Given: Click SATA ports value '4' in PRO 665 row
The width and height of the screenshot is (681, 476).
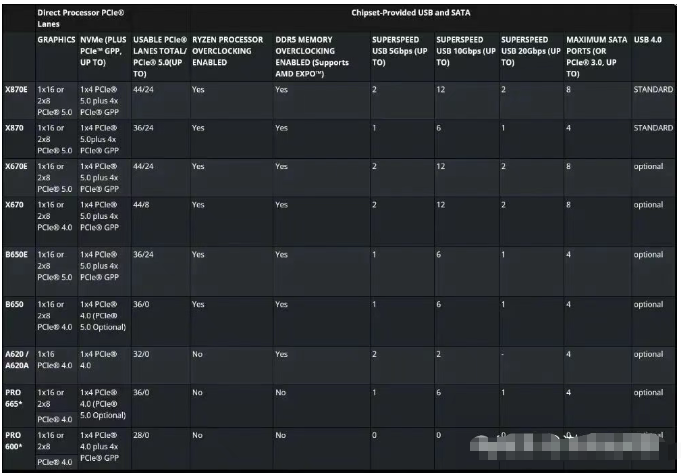Looking at the screenshot, I should (568, 392).
